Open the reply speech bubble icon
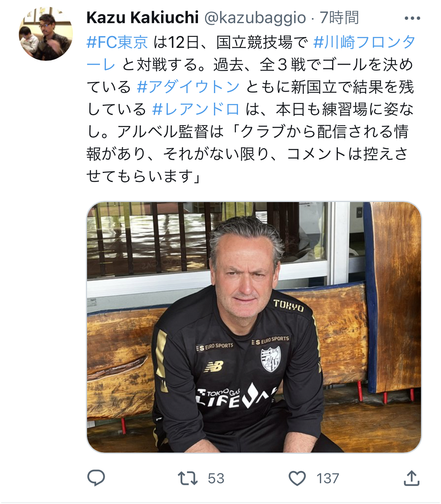 coord(96,478)
